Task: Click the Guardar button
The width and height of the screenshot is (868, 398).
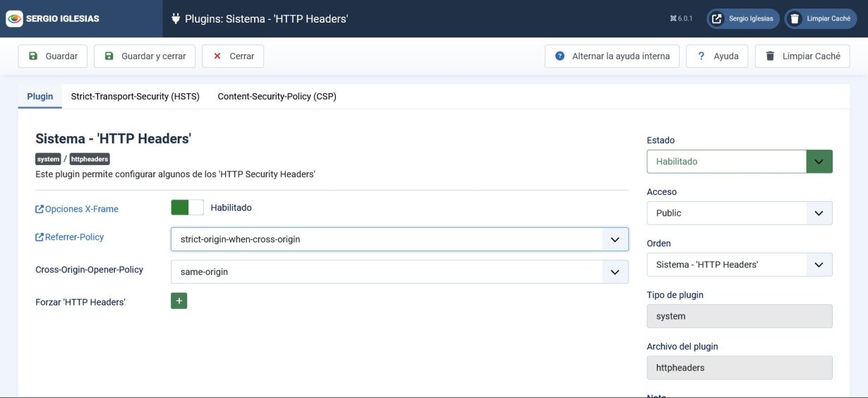Action: click(x=53, y=56)
